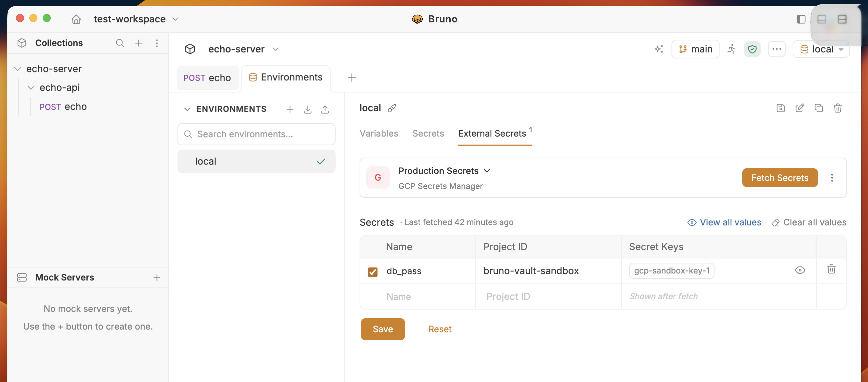868x382 pixels.
Task: Switch to the POST echo tab
Action: 207,78
